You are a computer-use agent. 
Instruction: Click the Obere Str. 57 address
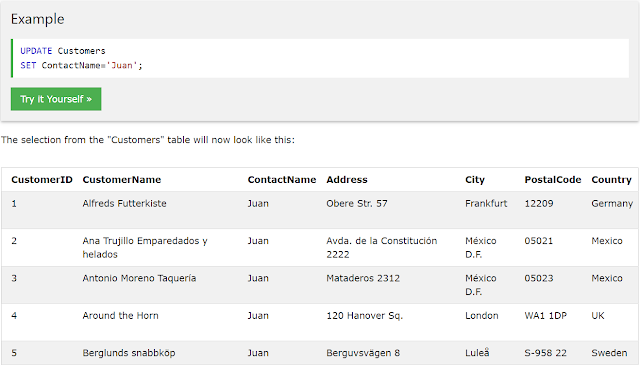tap(357, 203)
